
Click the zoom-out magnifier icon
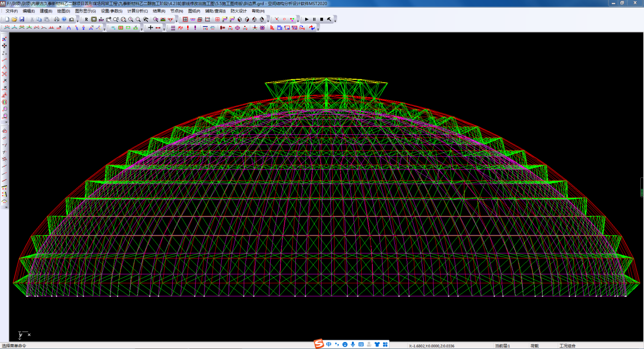coord(138,20)
